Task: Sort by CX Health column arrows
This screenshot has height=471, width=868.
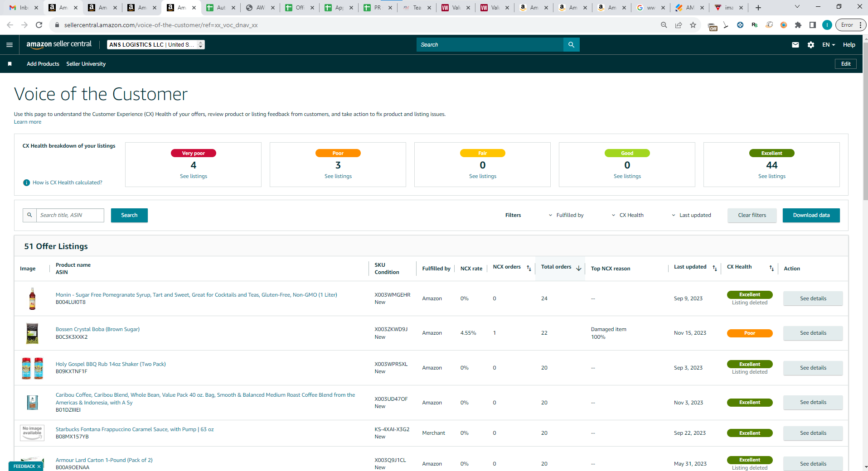Action: 771,268
